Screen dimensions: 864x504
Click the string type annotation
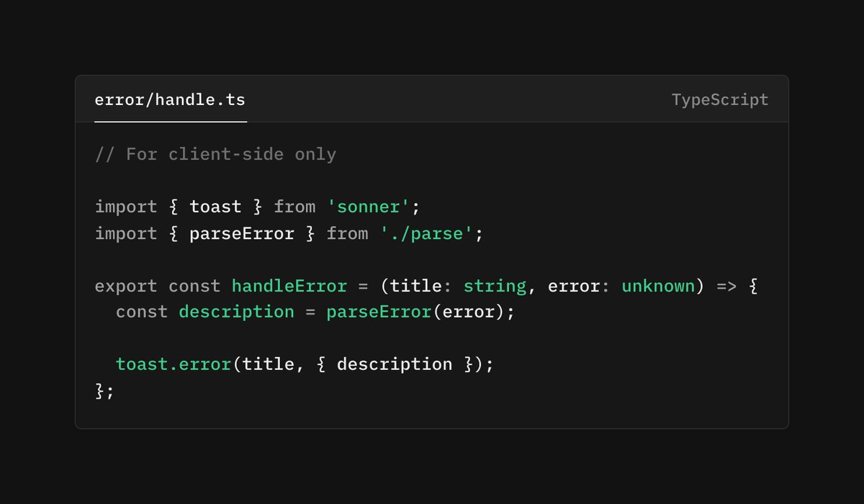(495, 286)
